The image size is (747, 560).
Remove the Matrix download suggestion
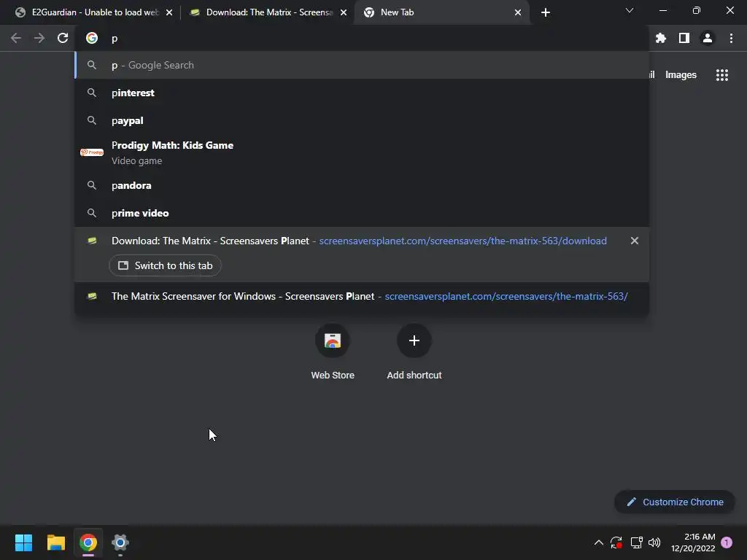(x=635, y=241)
